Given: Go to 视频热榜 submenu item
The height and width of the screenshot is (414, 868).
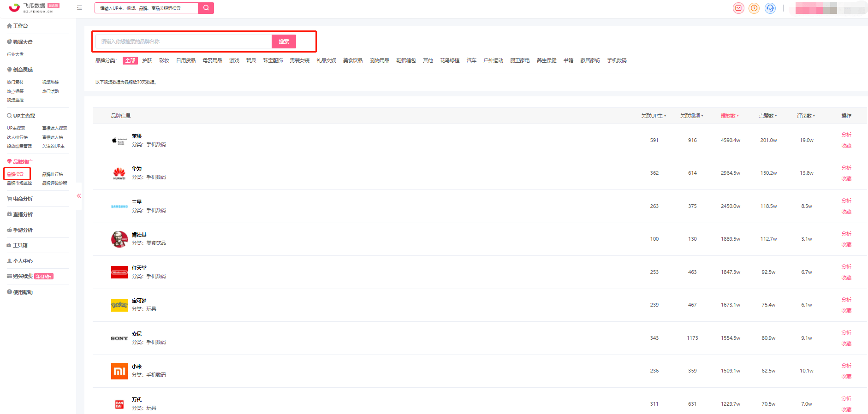Looking at the screenshot, I should [51, 82].
